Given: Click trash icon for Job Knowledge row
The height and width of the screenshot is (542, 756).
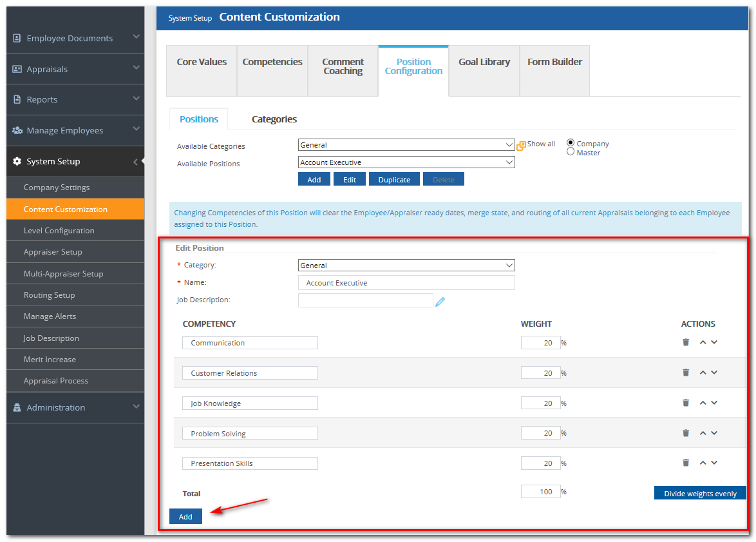Looking at the screenshot, I should 686,403.
